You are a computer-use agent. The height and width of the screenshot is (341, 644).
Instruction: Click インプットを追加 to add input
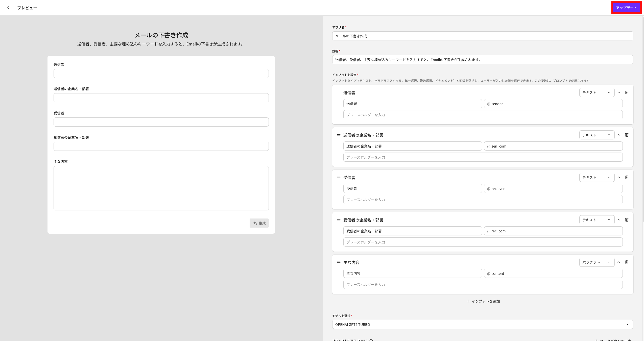[x=483, y=301]
